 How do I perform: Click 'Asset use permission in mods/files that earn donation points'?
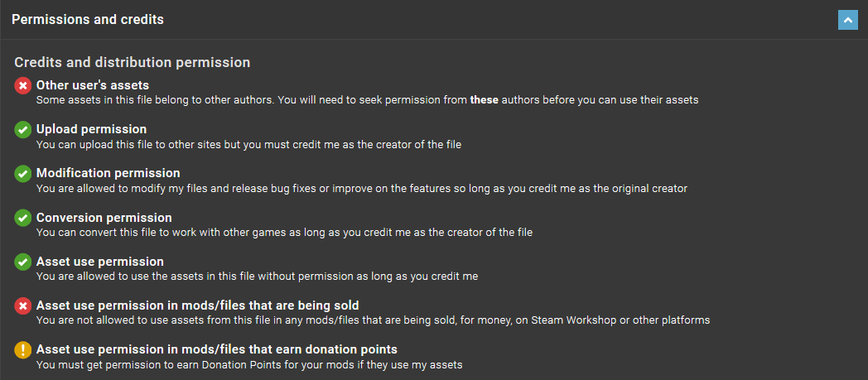[x=216, y=349]
